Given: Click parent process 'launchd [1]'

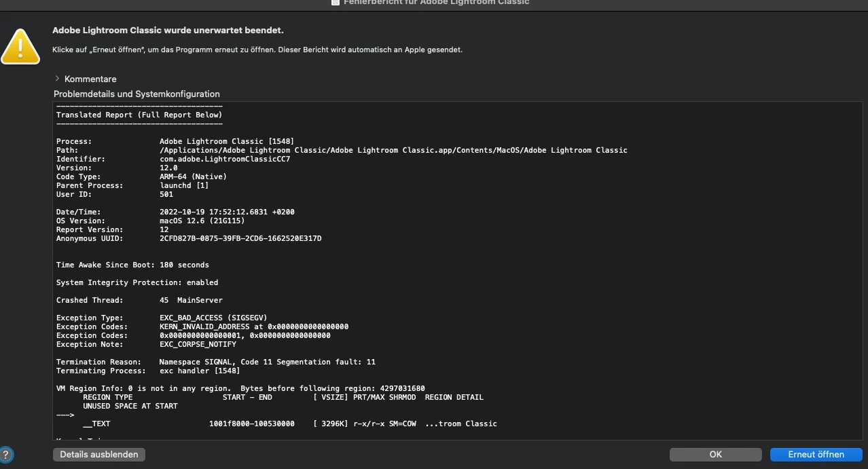Looking at the screenshot, I should coord(184,185).
